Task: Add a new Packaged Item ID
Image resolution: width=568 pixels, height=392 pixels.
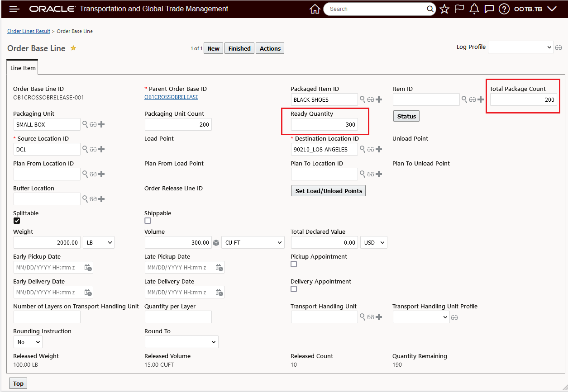Action: point(379,99)
